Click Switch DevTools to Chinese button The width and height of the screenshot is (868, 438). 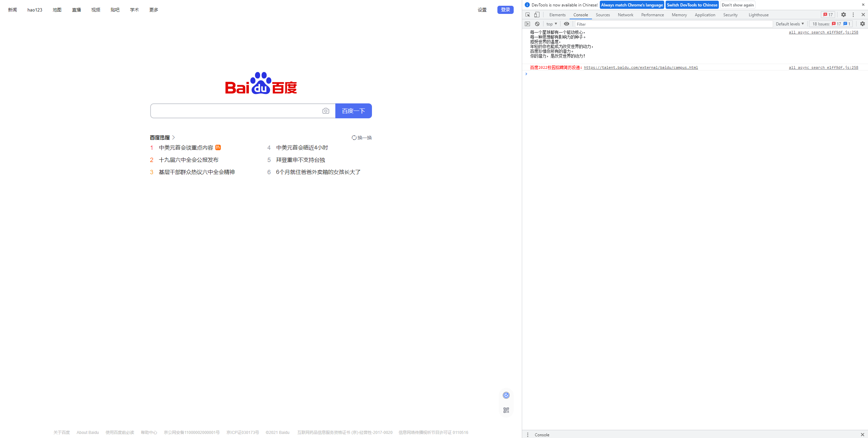[692, 5]
